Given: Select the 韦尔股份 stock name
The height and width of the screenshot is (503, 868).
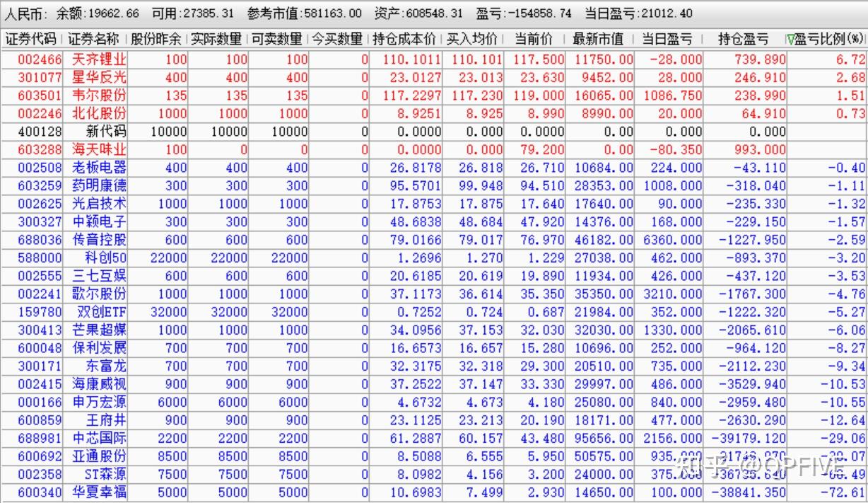Looking at the screenshot, I should click(99, 95).
